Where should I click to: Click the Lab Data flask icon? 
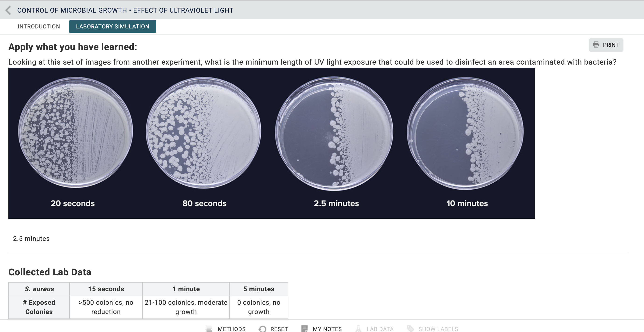click(x=358, y=329)
